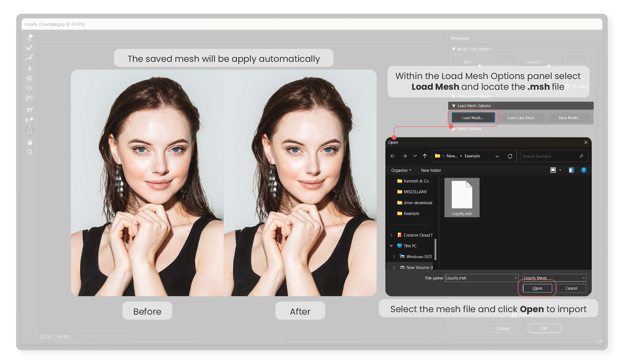Go forward in the Open dialog

(x=405, y=156)
